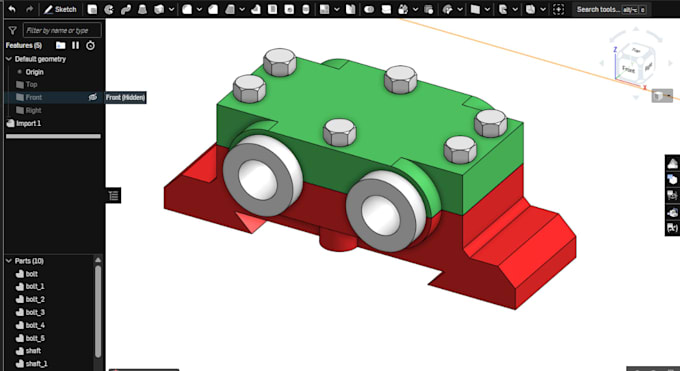Click the rollback bar below Import 1
680x371 pixels.
tap(53, 136)
